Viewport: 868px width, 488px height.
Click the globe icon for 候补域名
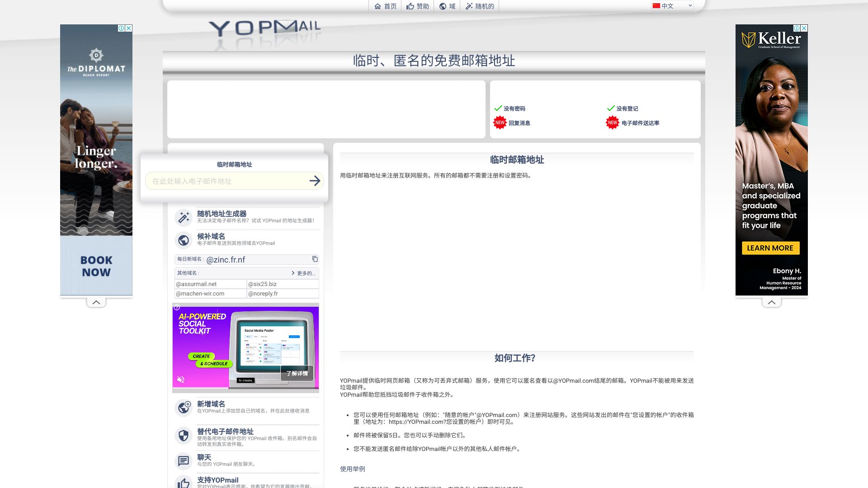[184, 240]
